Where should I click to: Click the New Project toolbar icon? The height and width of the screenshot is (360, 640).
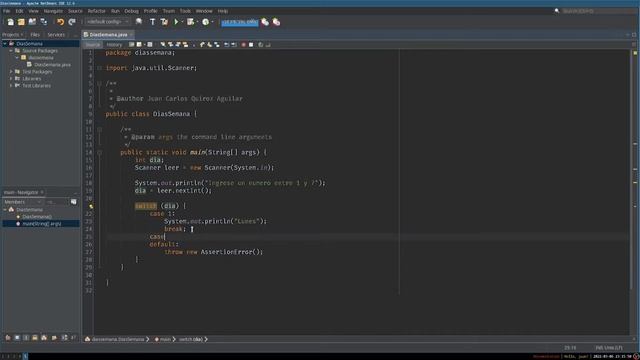pyautogui.click(x=21, y=22)
